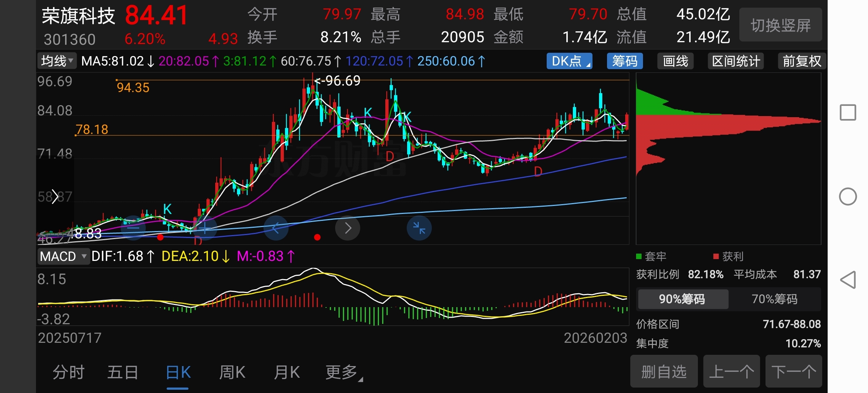Select 90%筹码 option
The height and width of the screenshot is (393, 868).
[682, 299]
